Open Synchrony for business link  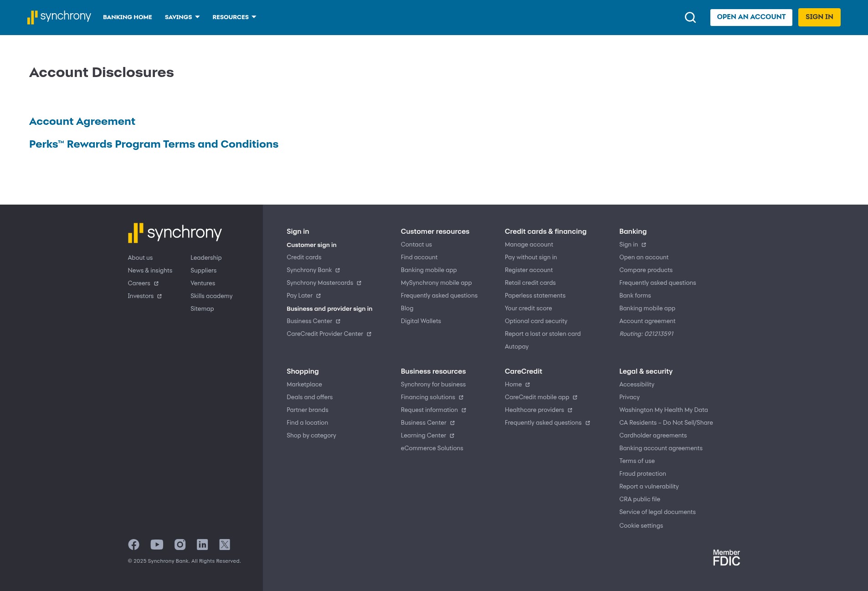(x=433, y=385)
